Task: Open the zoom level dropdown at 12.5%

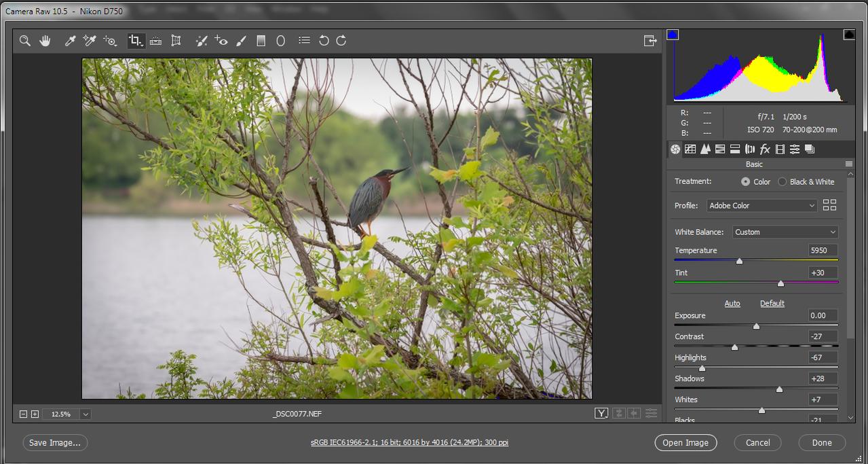Action: coord(86,414)
